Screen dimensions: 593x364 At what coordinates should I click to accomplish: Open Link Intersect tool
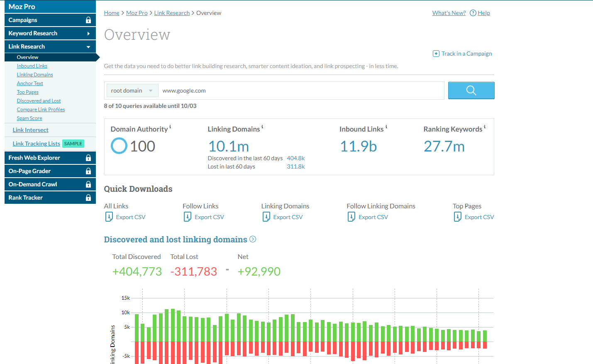tap(30, 130)
